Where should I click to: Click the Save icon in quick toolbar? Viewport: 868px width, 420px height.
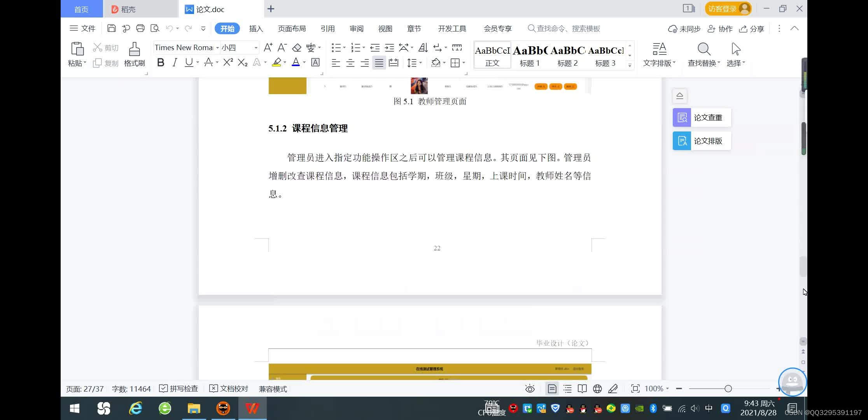coord(111,28)
